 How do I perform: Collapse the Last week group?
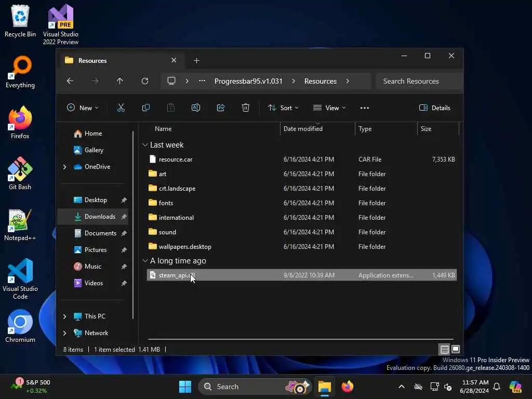tap(145, 145)
